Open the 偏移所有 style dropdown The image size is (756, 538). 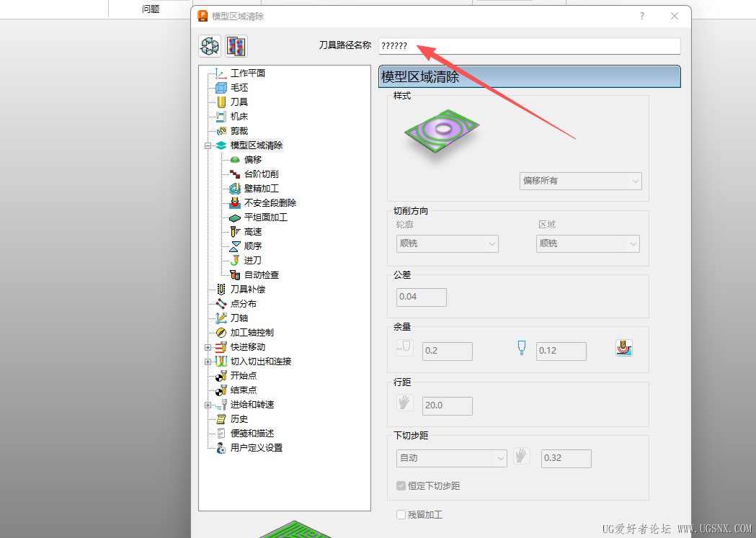(580, 181)
